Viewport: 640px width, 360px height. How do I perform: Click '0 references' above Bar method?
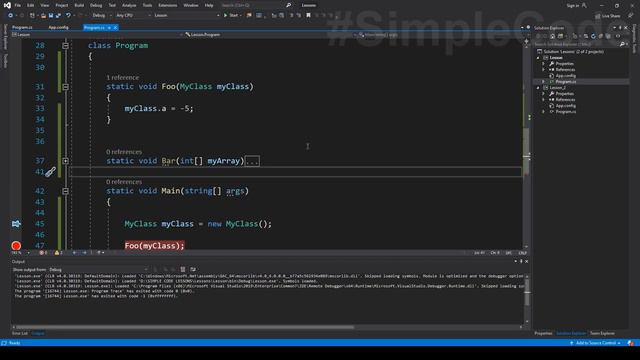[124, 152]
